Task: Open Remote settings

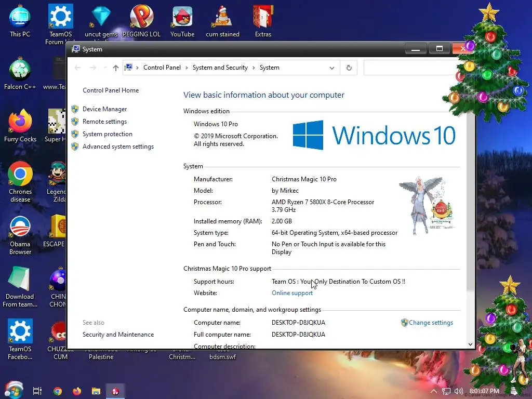Action: point(104,122)
